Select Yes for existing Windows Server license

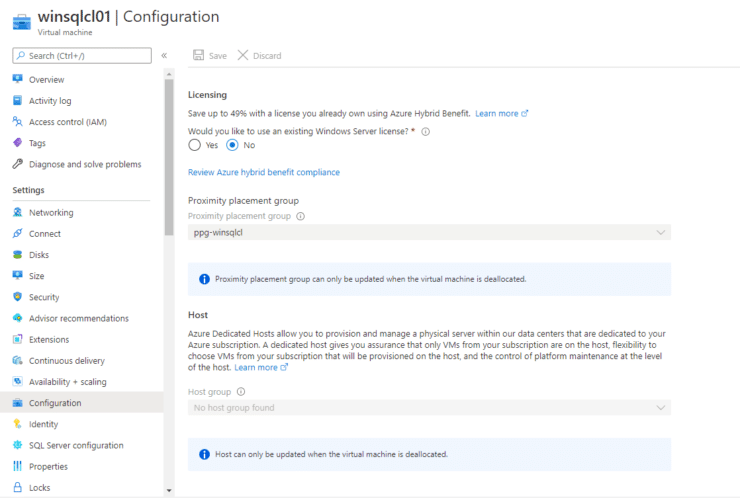[x=194, y=145]
